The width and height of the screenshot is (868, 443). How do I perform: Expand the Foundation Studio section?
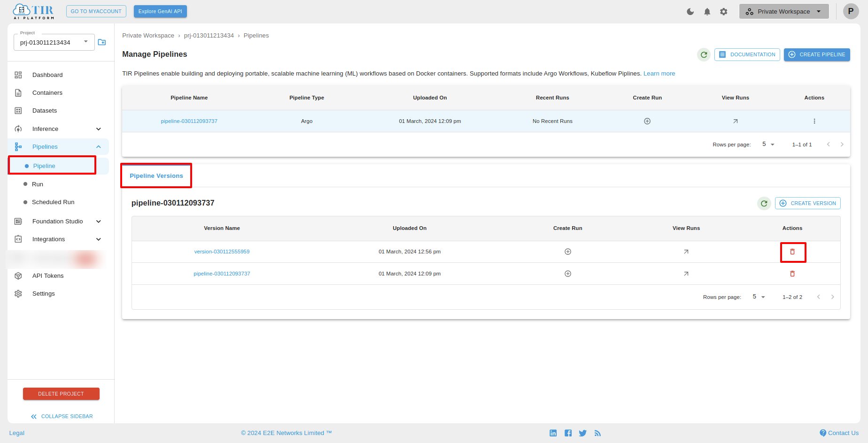[99, 221]
